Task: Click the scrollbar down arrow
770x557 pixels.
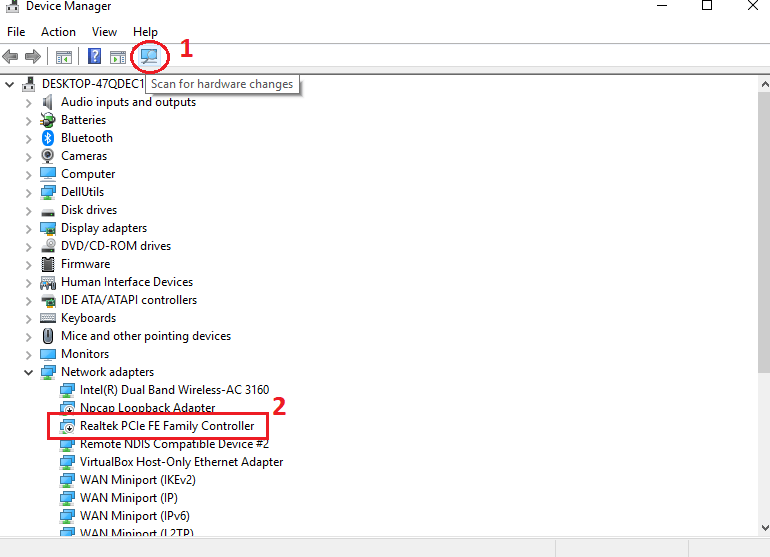Action: coord(764,528)
